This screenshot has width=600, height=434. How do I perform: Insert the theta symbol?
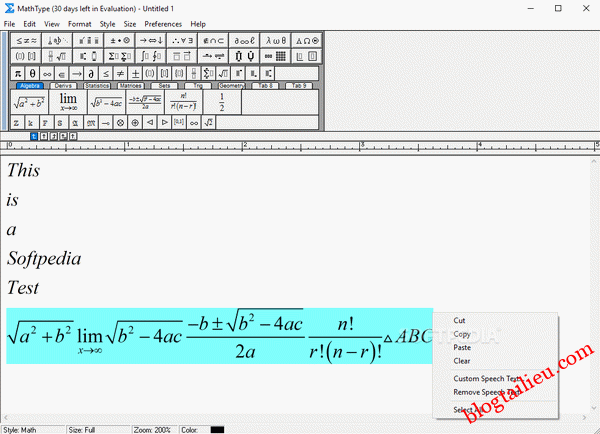click(32, 73)
